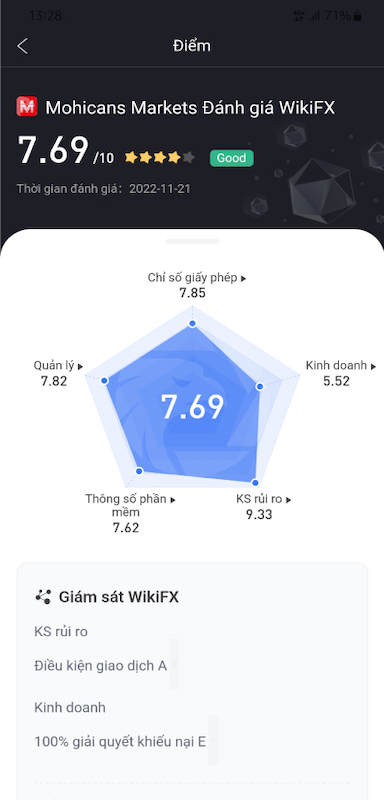This screenshot has height=800, width=384.
Task: Tap the Giám sát WikiFX share-node icon
Action: 43,596
